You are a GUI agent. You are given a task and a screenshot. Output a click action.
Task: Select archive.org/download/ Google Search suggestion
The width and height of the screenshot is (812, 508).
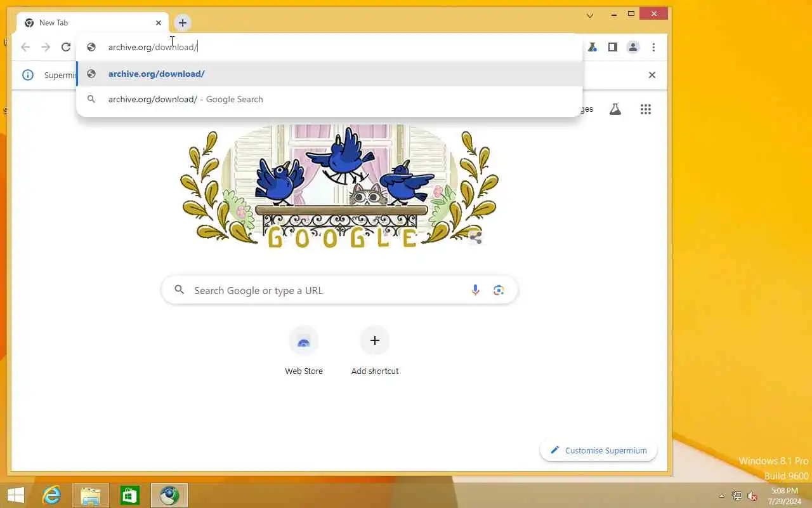click(x=329, y=99)
